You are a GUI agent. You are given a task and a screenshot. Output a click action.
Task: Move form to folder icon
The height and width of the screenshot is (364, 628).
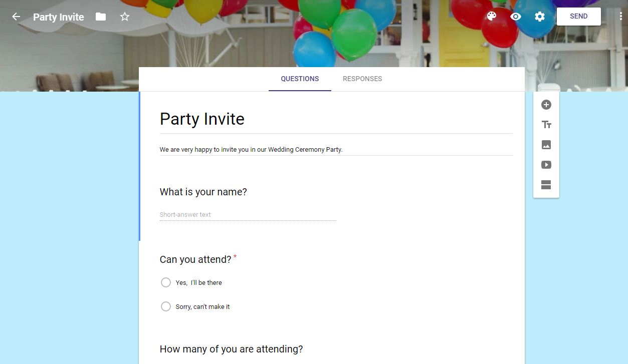pos(101,17)
